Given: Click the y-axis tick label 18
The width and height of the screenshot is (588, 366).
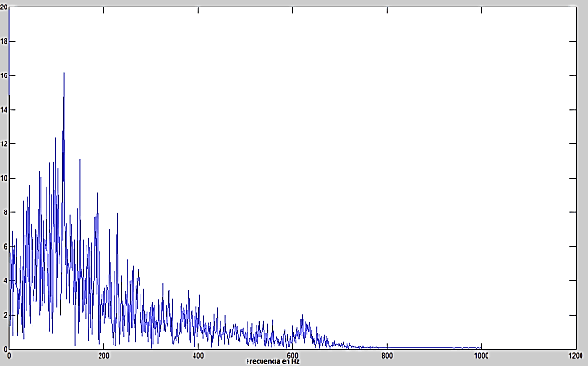Looking at the screenshot, I should click(4, 41).
